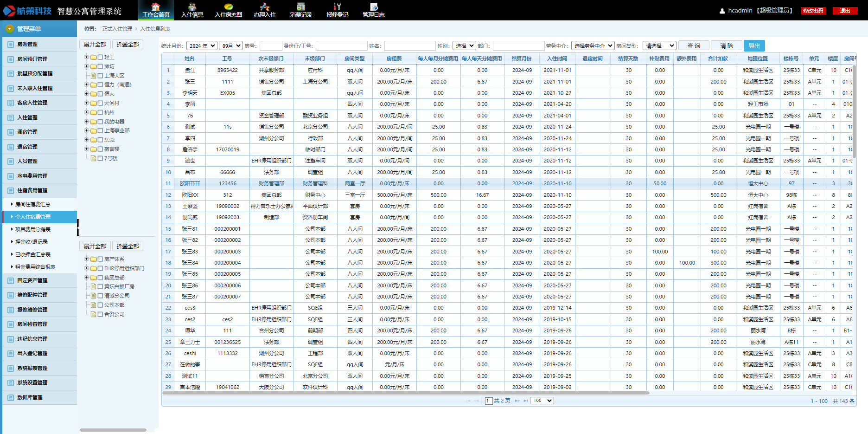Select 房间住宿费汇总 submenu item
The image size is (868, 434).
point(32,204)
